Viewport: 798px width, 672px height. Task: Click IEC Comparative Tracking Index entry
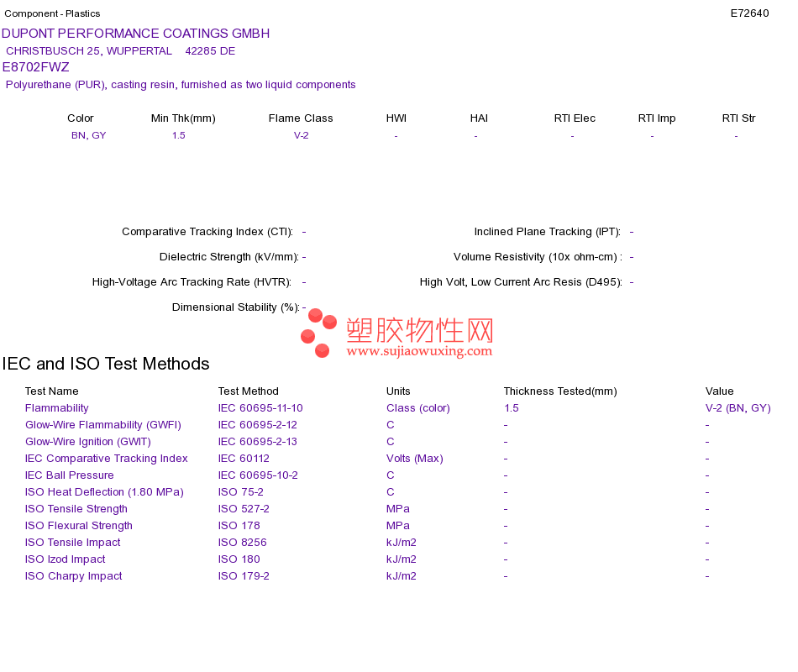(x=107, y=459)
